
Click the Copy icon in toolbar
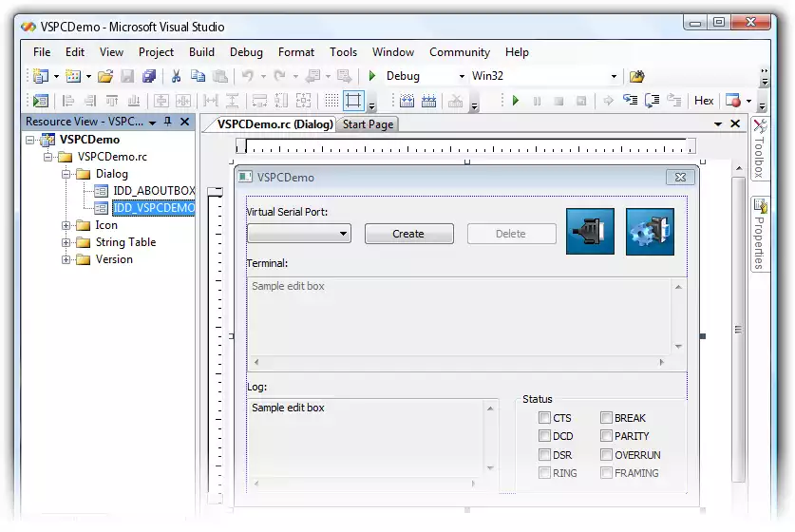tap(198, 77)
